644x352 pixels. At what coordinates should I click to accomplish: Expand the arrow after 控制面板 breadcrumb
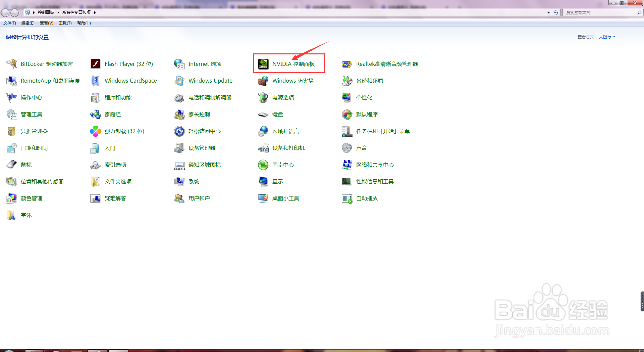click(58, 12)
